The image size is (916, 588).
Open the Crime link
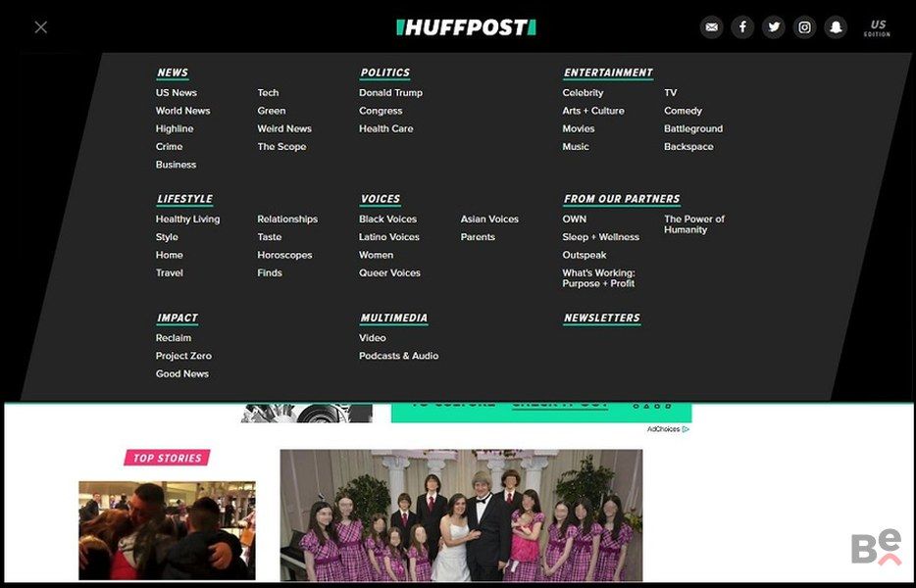click(x=169, y=147)
